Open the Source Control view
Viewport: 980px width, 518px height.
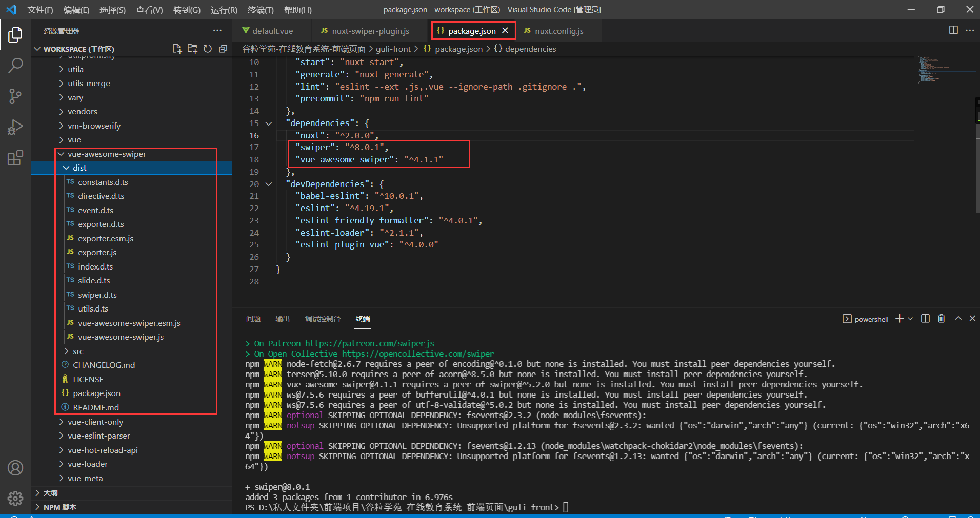[15, 96]
